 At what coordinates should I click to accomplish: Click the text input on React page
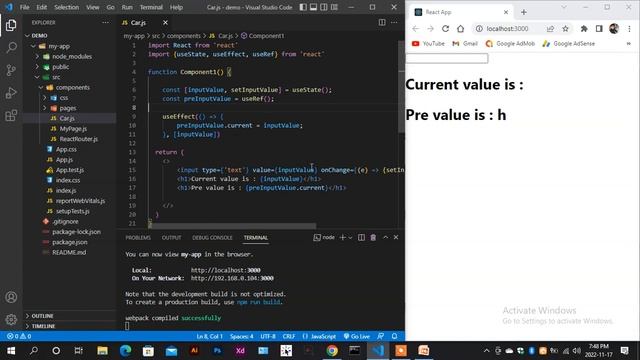coord(447,58)
